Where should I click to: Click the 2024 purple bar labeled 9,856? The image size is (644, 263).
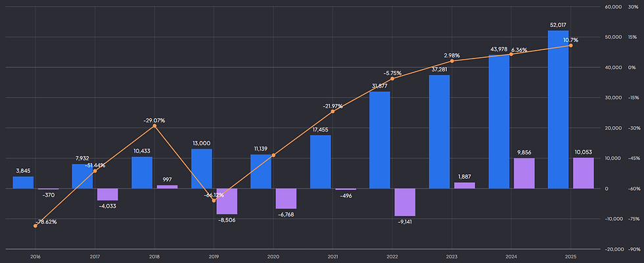[x=524, y=174]
